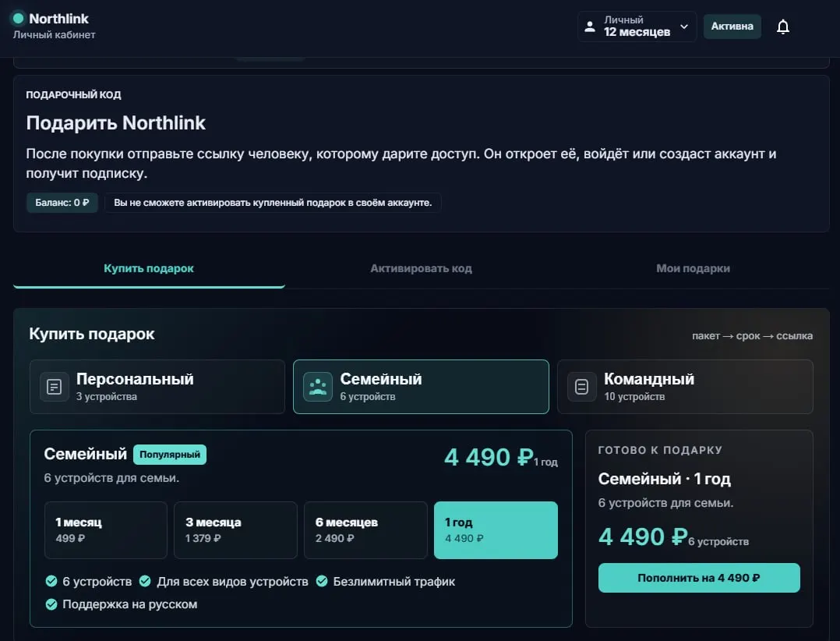This screenshot has width=840, height=641.
Task: Open the notifications bell
Action: pyautogui.click(x=782, y=27)
